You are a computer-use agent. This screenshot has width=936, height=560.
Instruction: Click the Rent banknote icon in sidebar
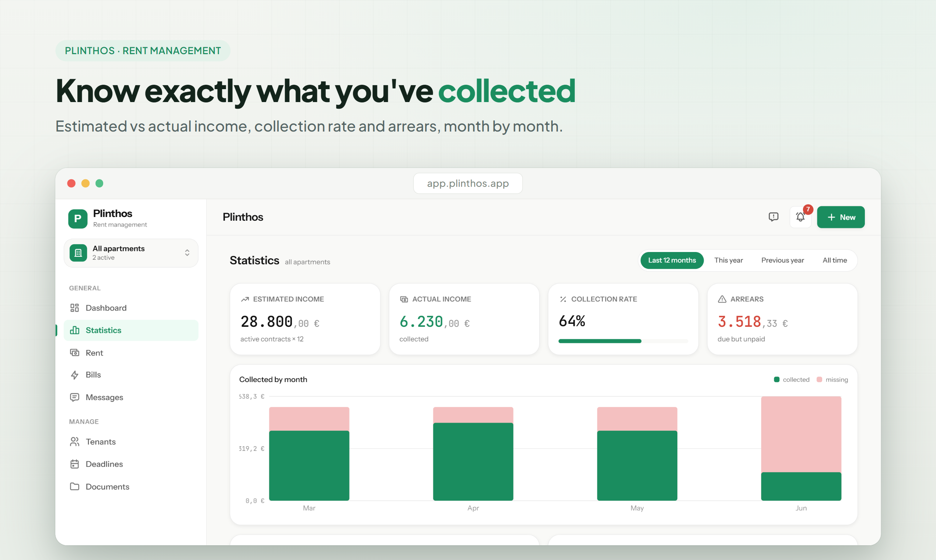click(x=75, y=353)
